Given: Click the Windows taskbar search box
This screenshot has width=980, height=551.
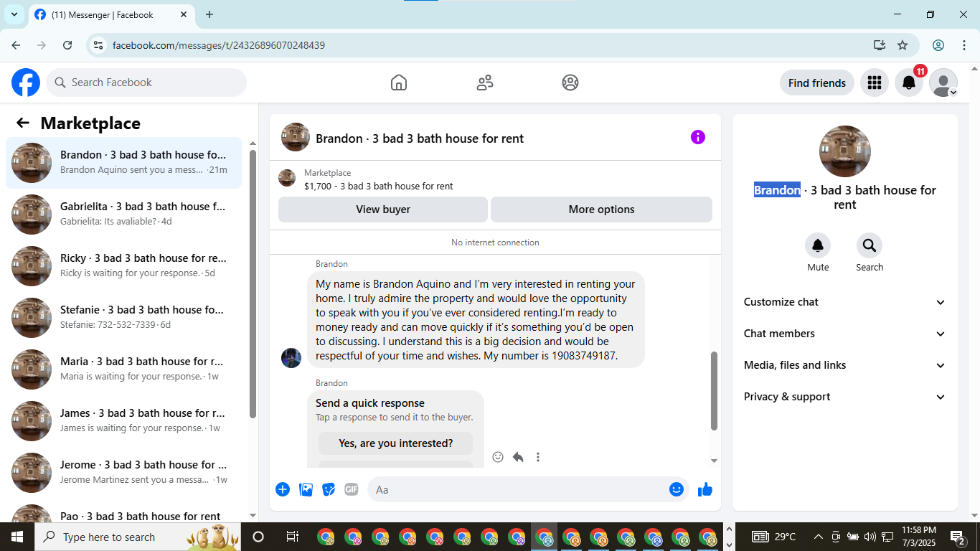Looking at the screenshot, I should pyautogui.click(x=136, y=537).
